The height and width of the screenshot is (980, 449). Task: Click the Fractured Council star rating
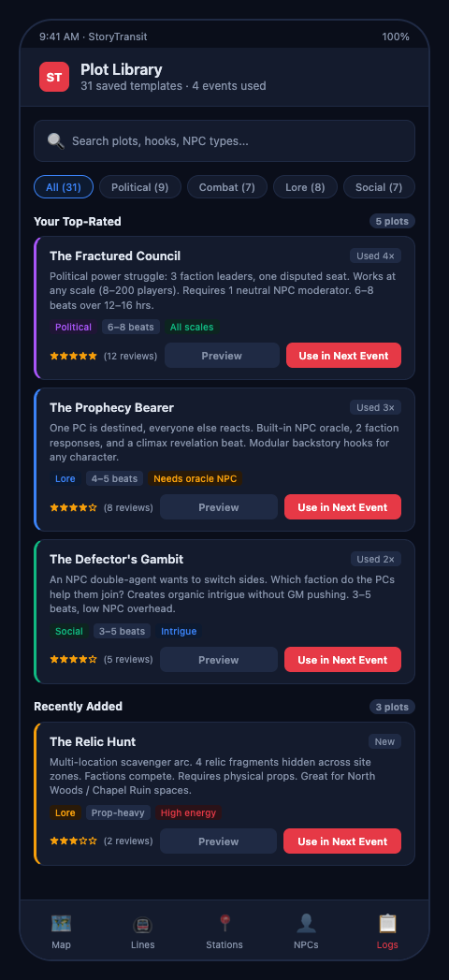click(x=74, y=356)
